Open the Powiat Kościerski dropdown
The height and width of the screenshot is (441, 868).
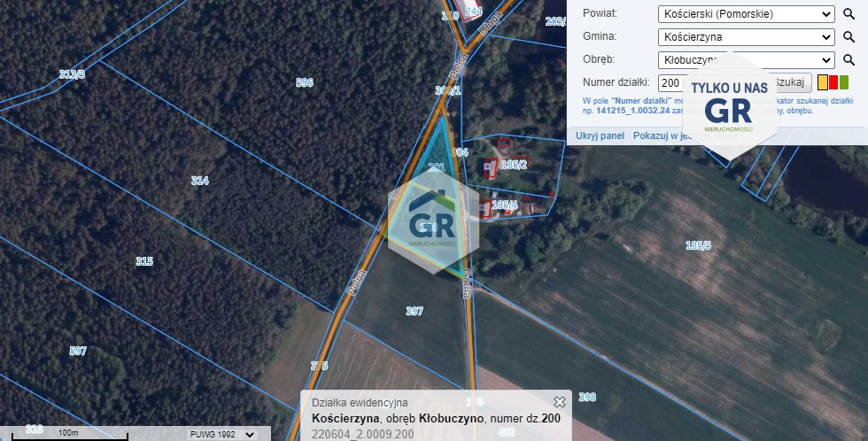(x=746, y=14)
